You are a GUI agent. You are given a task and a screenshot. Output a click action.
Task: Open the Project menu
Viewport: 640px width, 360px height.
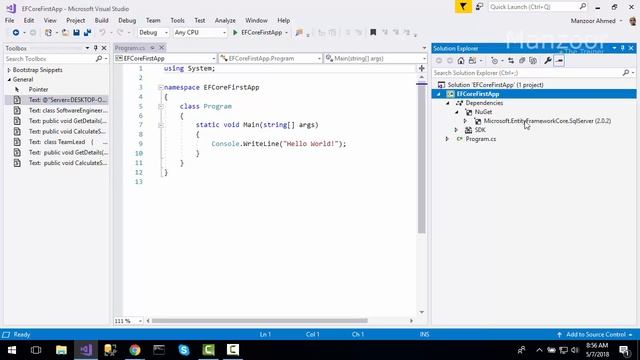coord(76,20)
